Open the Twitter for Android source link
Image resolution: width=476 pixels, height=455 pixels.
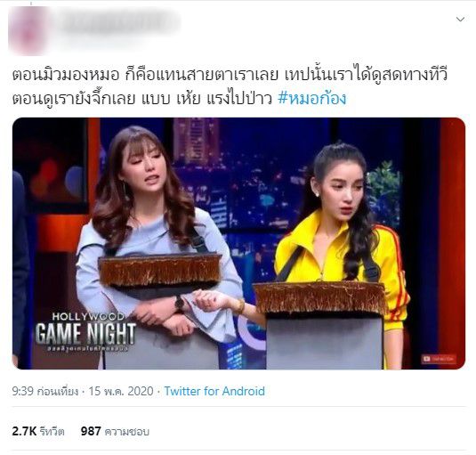coord(214,391)
